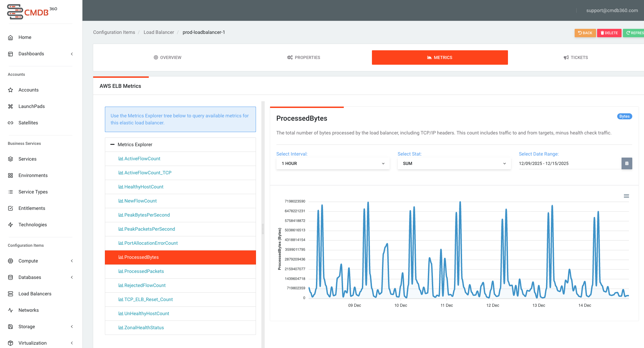644x348 pixels.
Task: Click the Load Balancers server icon
Action: (x=10, y=294)
